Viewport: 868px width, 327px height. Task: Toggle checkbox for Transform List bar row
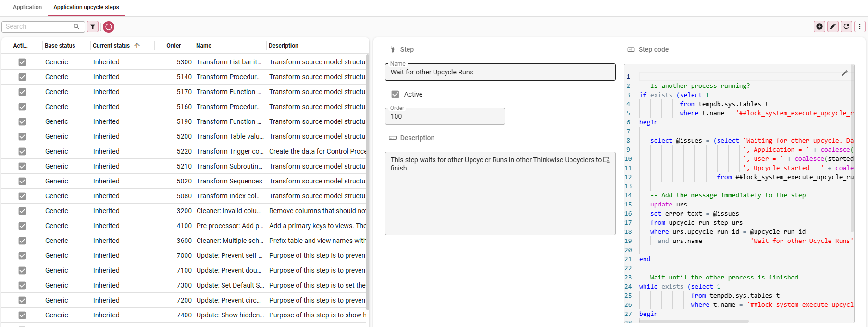pyautogui.click(x=22, y=62)
